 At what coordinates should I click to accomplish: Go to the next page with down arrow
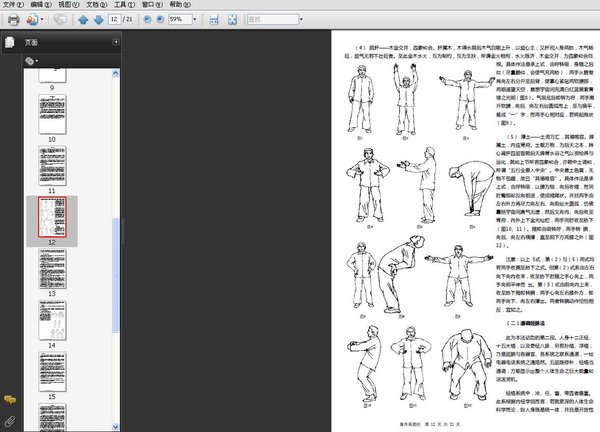click(x=98, y=19)
